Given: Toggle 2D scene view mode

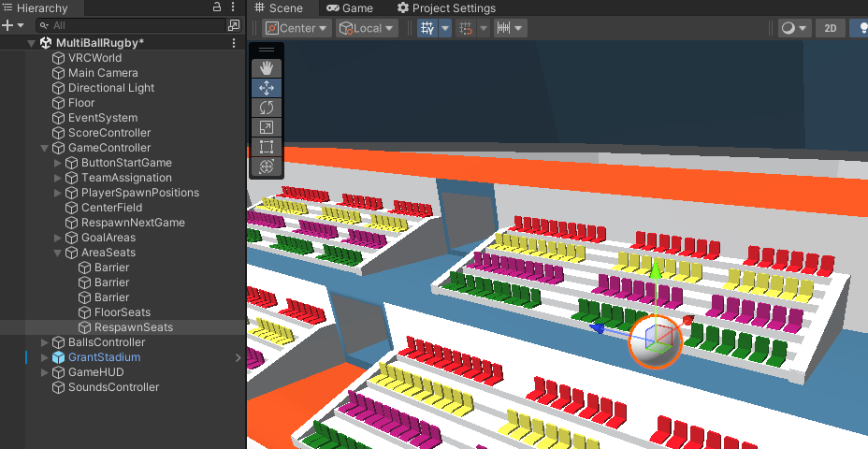Looking at the screenshot, I should [x=829, y=28].
